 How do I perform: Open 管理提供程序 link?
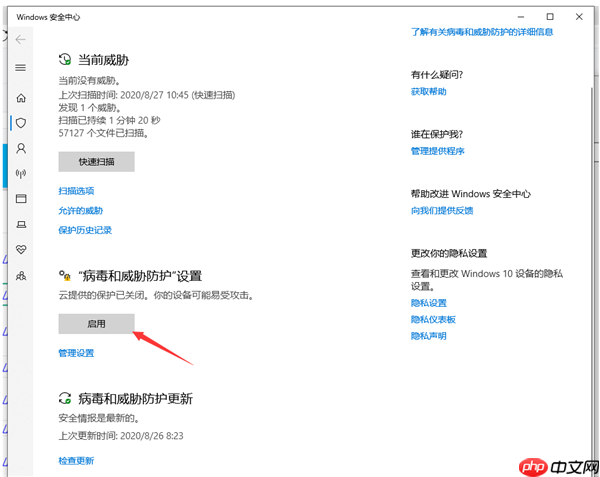[438, 151]
